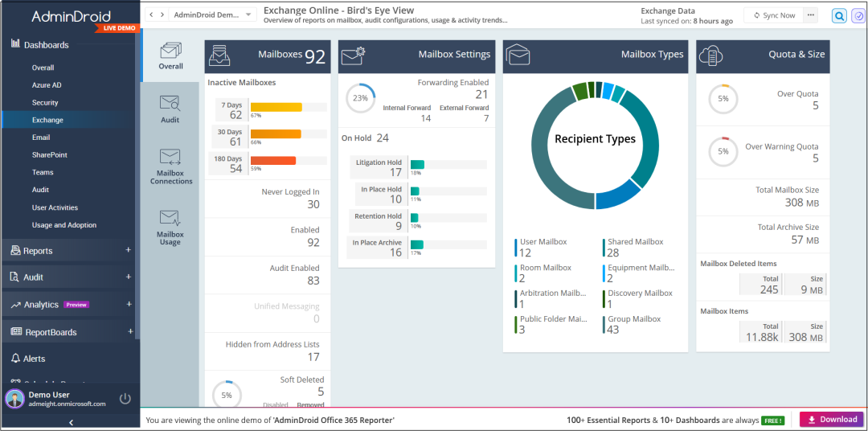
Task: Click the circular checkmark icon at top right
Action: point(858,15)
